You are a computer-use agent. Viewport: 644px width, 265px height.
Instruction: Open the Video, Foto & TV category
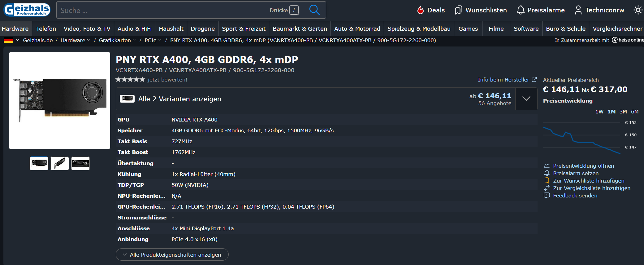(x=87, y=29)
